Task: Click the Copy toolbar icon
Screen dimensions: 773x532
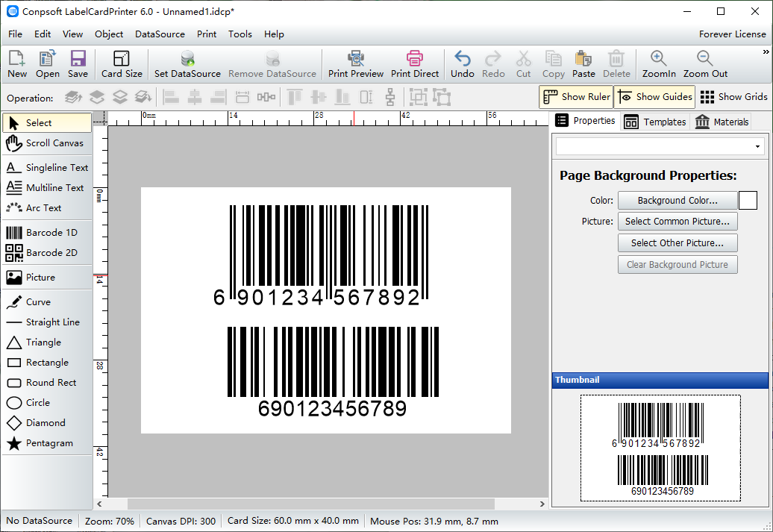Action: coord(553,64)
